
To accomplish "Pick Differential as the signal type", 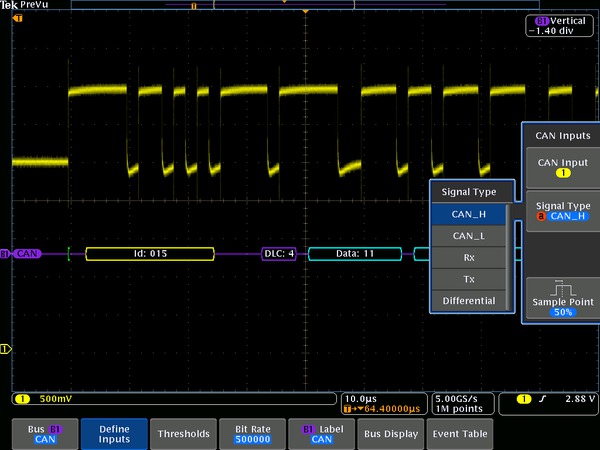I will (469, 300).
